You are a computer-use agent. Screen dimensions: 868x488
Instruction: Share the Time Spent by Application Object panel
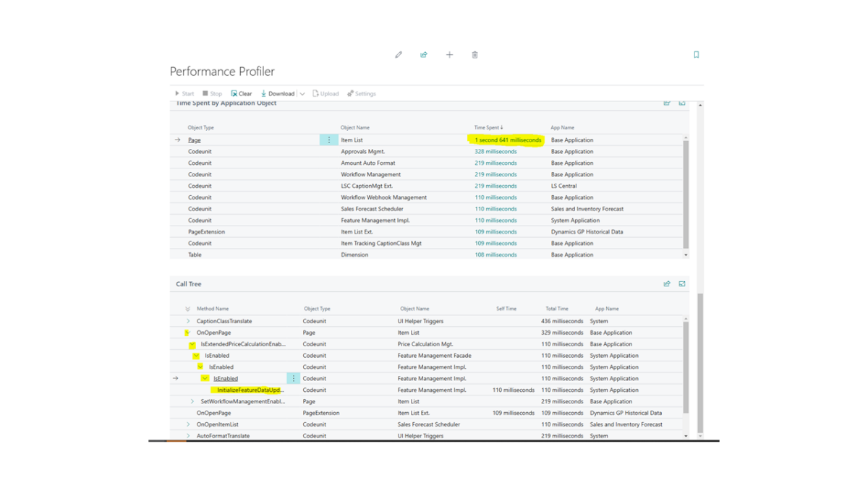pos(666,103)
